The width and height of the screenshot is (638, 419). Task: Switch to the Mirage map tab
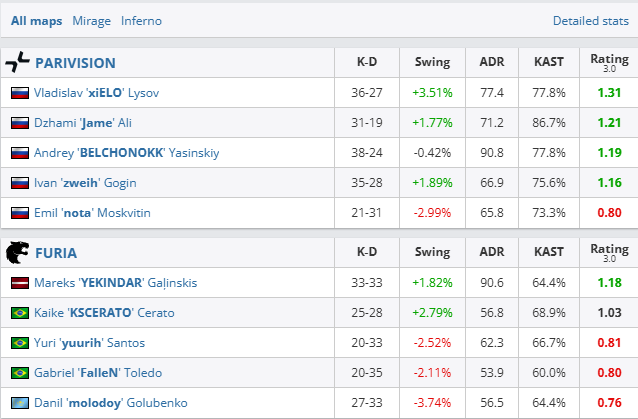(91, 21)
